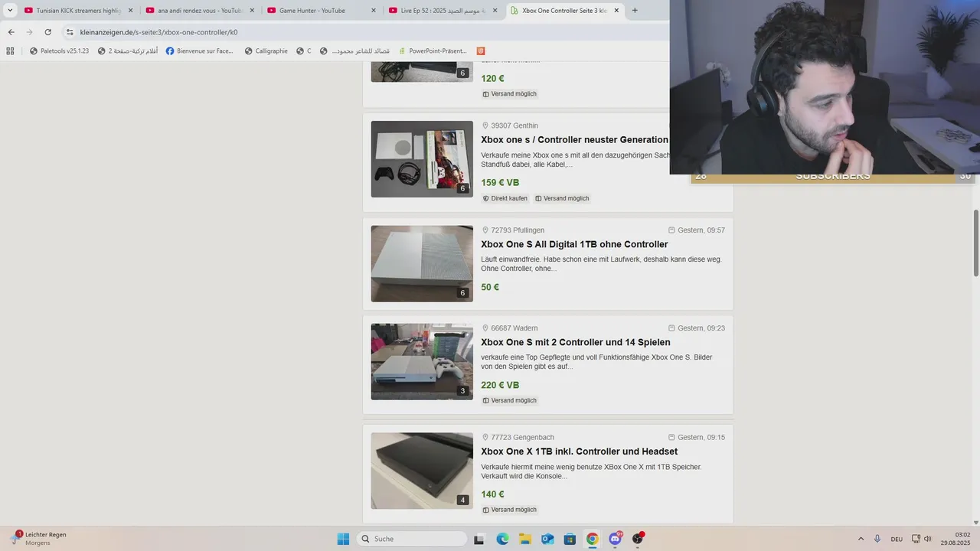This screenshot has height=551, width=980.
Task: Click the taskbar Suche search box
Action: 413,539
